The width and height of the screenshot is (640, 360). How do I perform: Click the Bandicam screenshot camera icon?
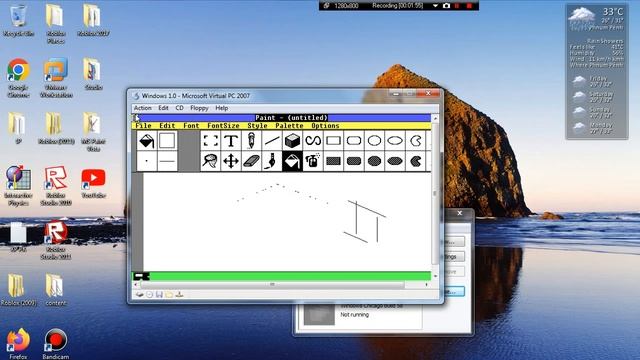446,6
